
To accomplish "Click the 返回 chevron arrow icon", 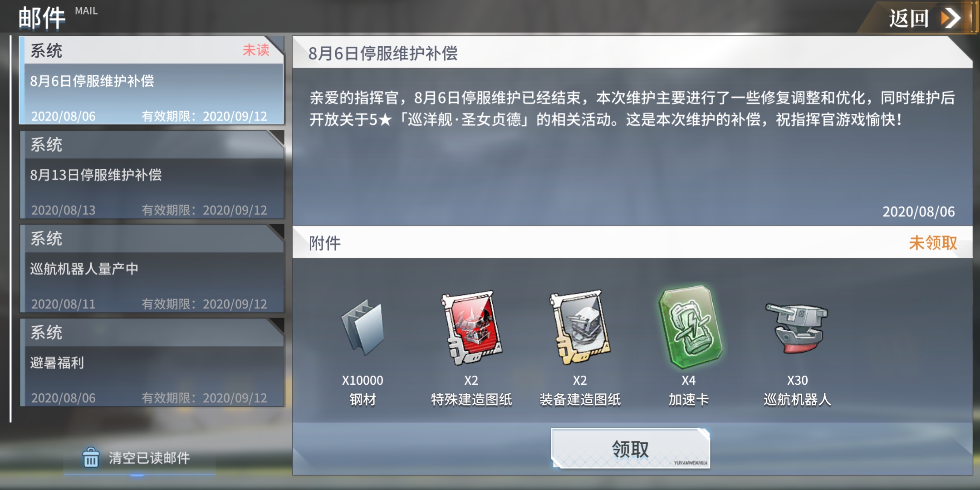I will [x=950, y=18].
